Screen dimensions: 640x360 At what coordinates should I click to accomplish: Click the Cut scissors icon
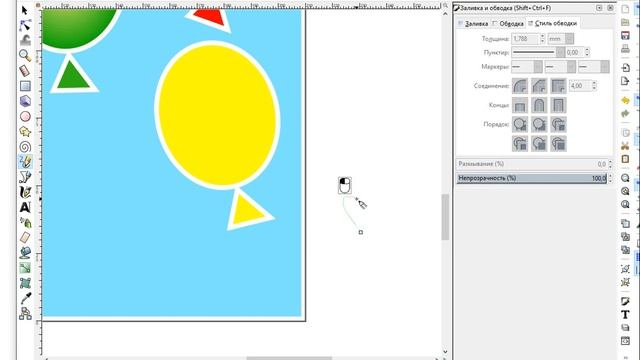[x=625, y=146]
